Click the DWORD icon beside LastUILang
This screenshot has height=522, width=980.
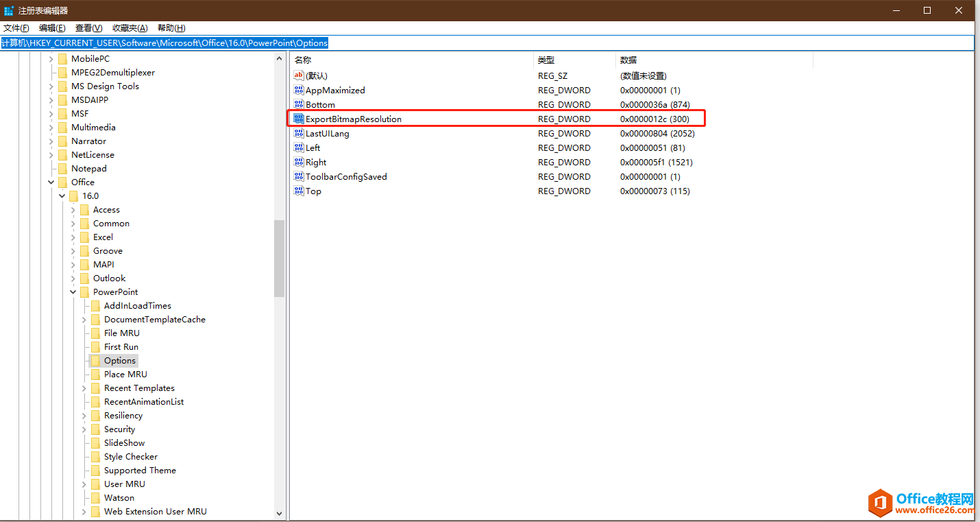click(x=299, y=133)
